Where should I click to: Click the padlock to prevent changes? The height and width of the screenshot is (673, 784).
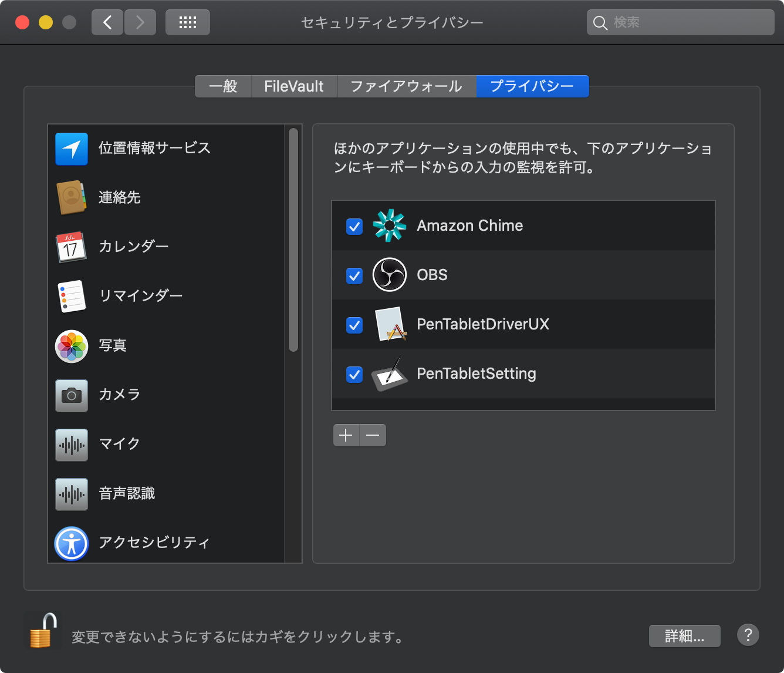(42, 630)
